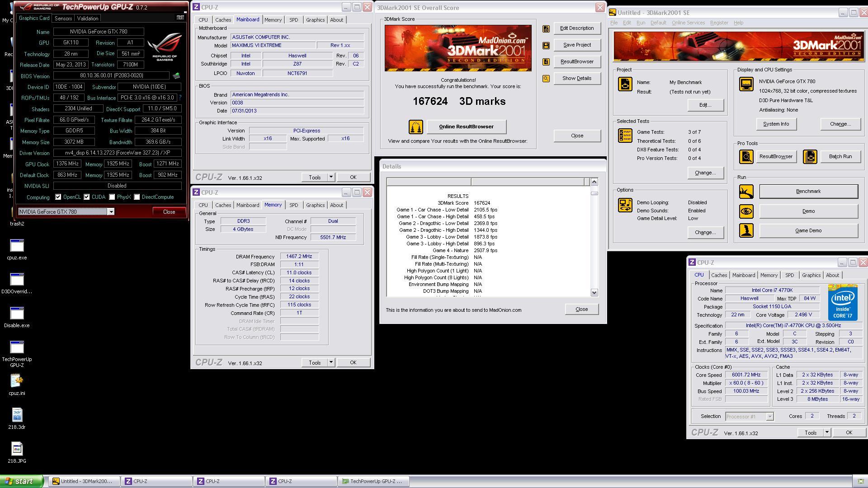Image resolution: width=868 pixels, height=488 pixels.
Task: Open Graphics tab in the CPU-Z processor window
Action: tap(811, 275)
